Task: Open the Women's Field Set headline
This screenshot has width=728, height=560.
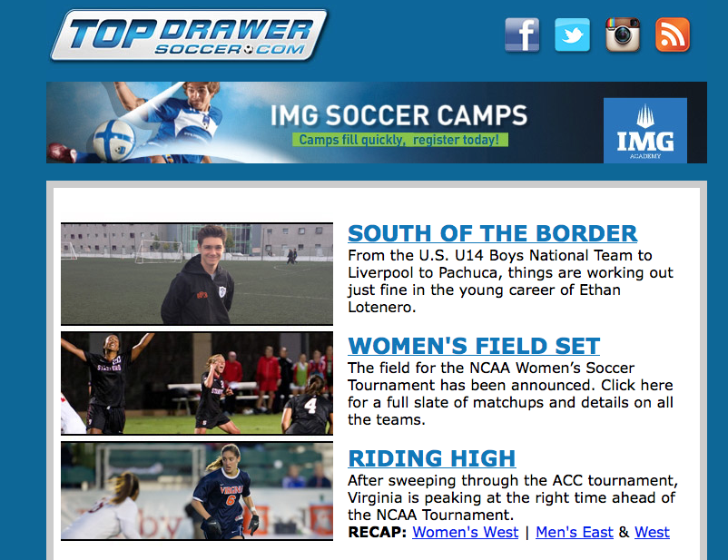Action: tap(474, 346)
